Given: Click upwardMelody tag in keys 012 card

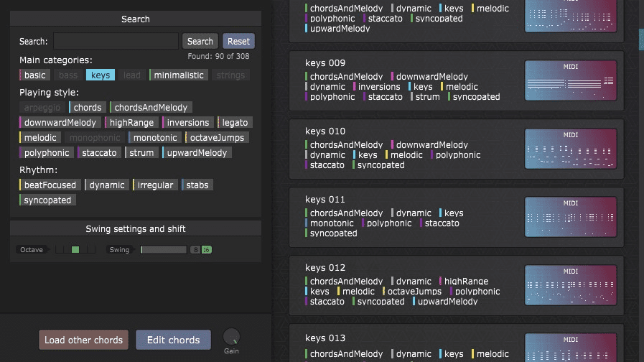Looking at the screenshot, I should coord(445,302).
